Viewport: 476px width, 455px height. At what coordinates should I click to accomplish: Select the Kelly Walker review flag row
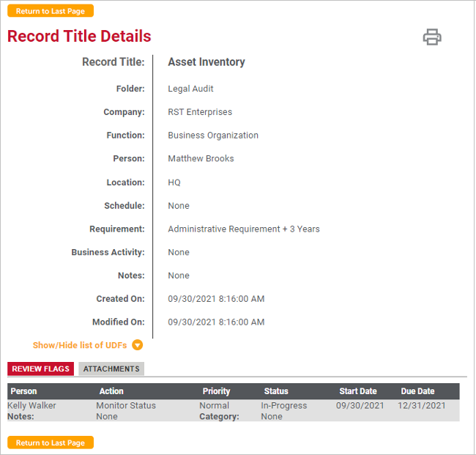[x=32, y=405]
